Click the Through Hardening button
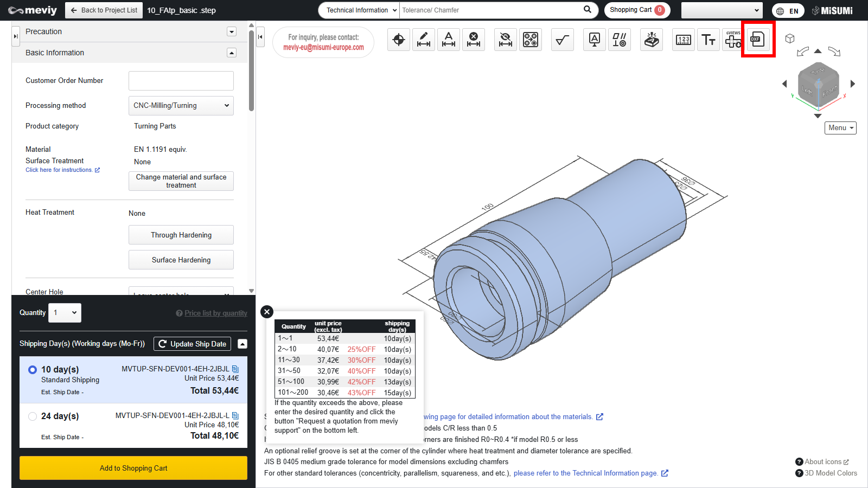Image resolution: width=868 pixels, height=488 pixels. click(181, 235)
